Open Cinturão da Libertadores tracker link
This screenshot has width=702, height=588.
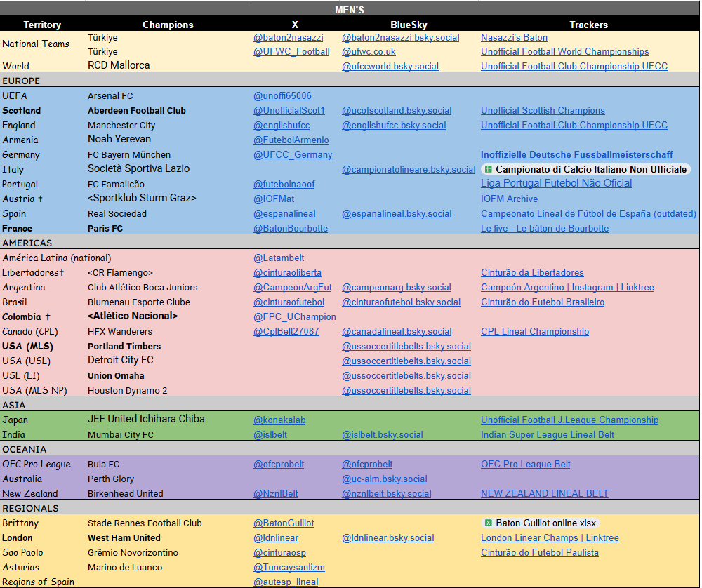tap(532, 273)
